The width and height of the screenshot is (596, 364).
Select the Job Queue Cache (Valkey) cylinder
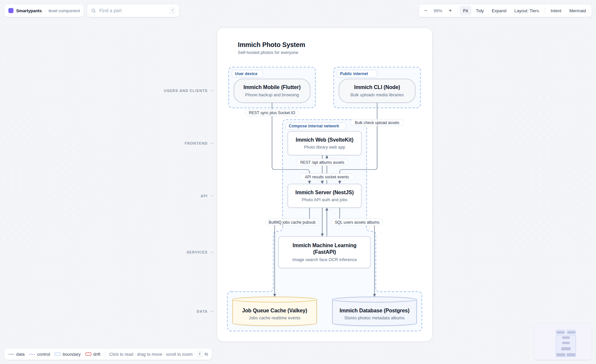point(274,311)
